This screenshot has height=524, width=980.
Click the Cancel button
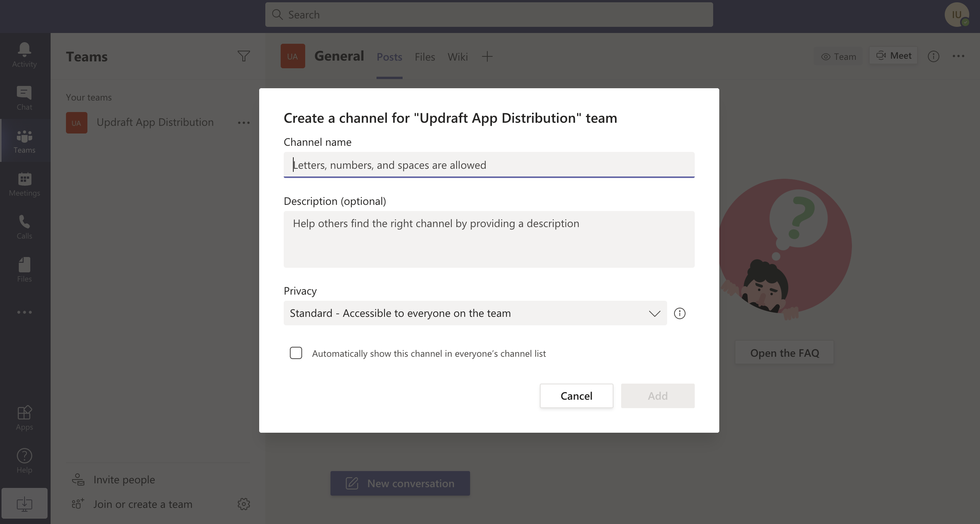576,396
